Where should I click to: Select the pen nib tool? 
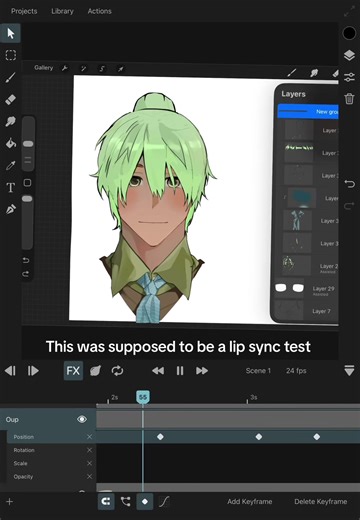[11, 209]
